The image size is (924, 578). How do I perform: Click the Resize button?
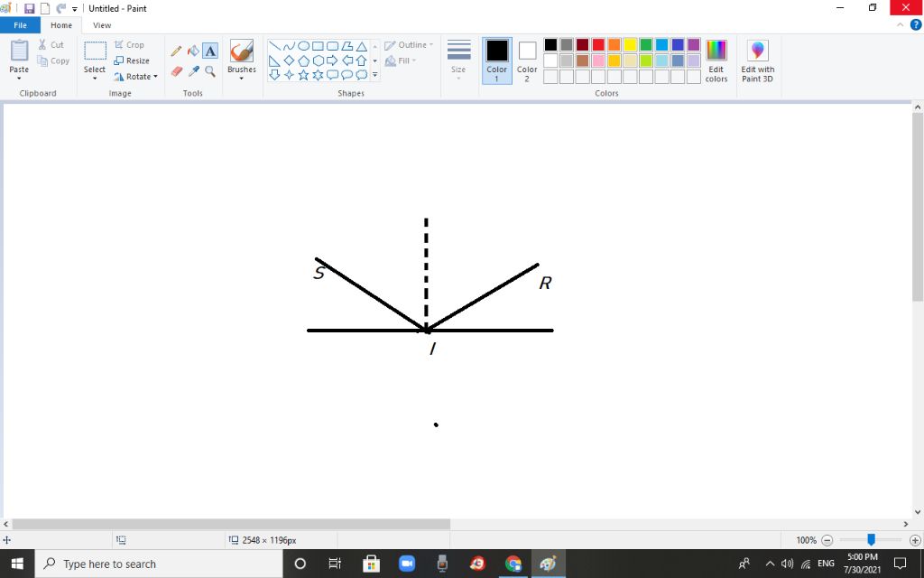(x=132, y=61)
